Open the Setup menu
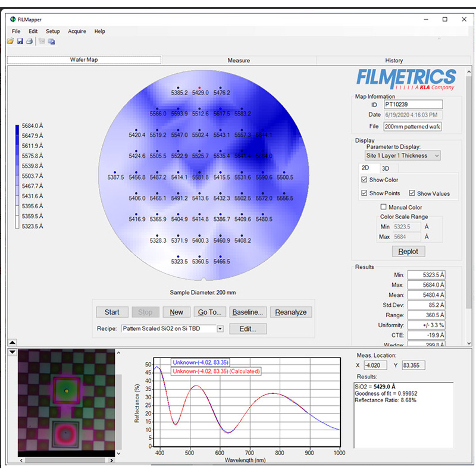This screenshot has width=476, height=476. point(53,32)
